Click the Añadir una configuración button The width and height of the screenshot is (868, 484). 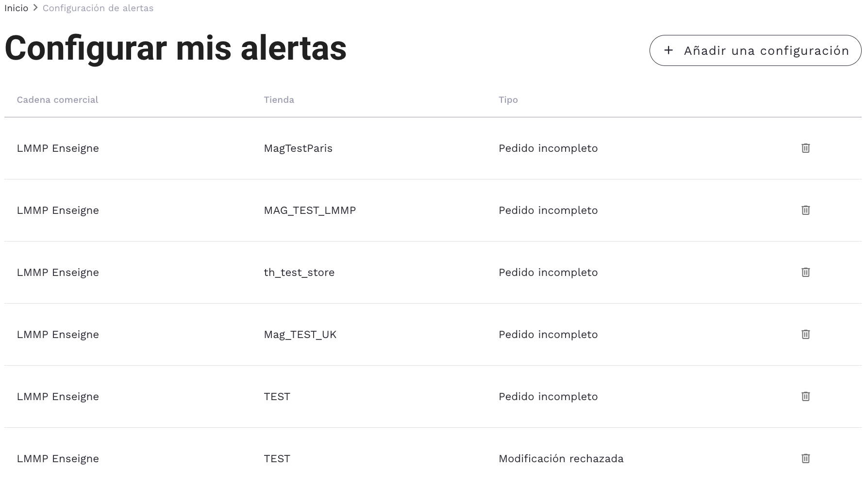pos(755,50)
